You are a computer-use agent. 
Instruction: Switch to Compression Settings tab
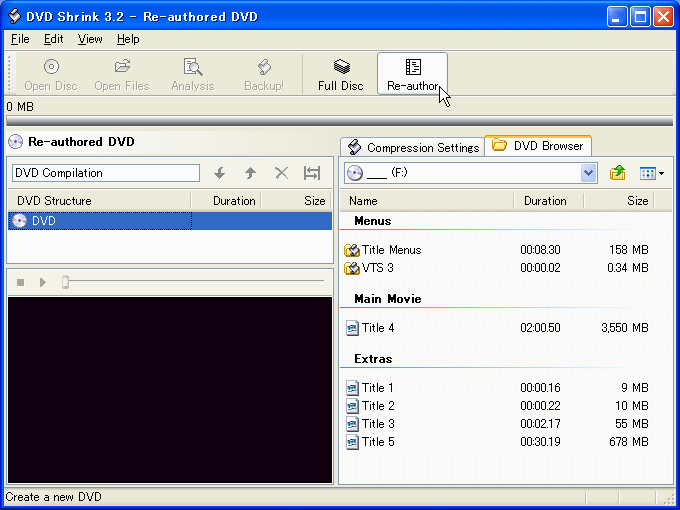point(413,147)
